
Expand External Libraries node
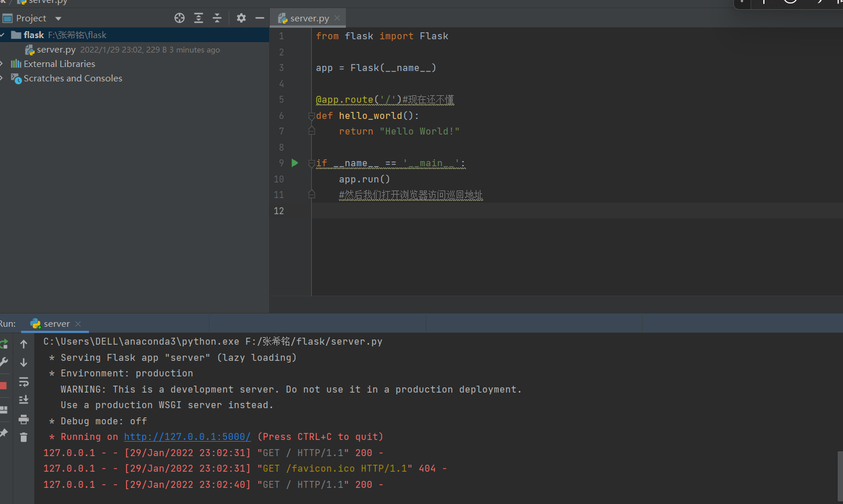[3, 64]
